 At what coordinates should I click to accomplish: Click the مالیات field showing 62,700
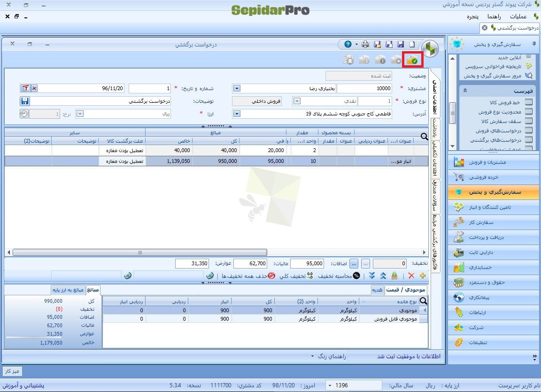(x=250, y=264)
